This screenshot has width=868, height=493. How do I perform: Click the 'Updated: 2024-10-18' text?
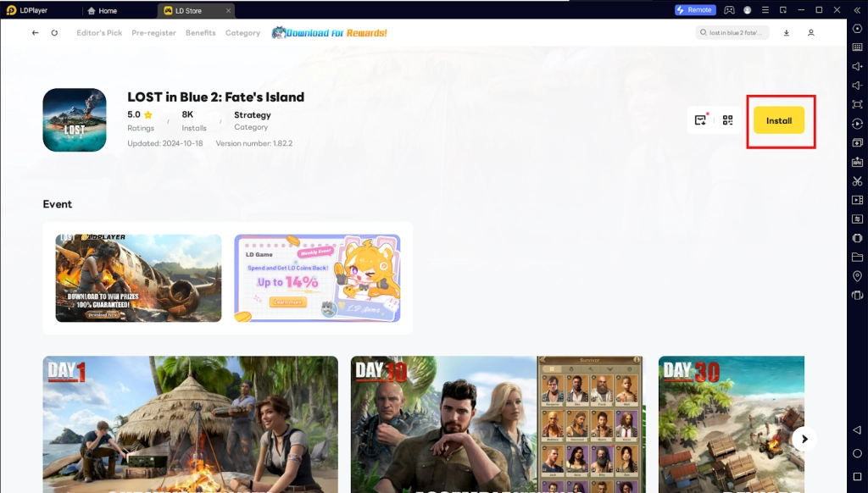coord(165,143)
